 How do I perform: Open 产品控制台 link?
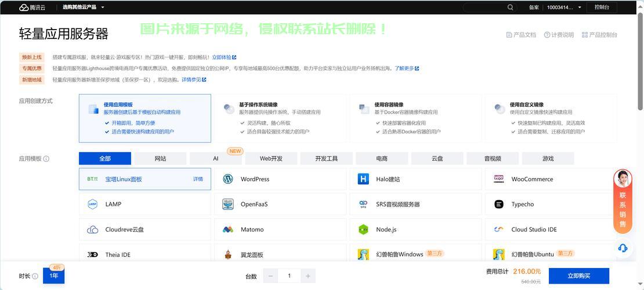599,35
